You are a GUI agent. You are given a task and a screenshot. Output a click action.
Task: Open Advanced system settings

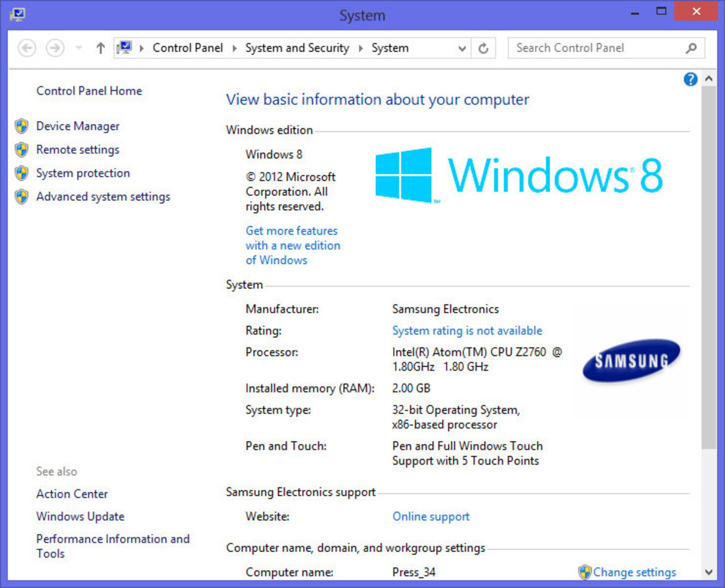pos(103,197)
